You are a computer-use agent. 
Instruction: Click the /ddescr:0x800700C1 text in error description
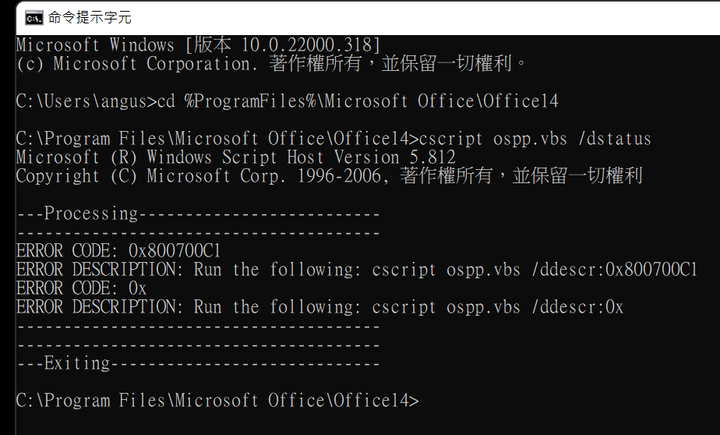614,270
